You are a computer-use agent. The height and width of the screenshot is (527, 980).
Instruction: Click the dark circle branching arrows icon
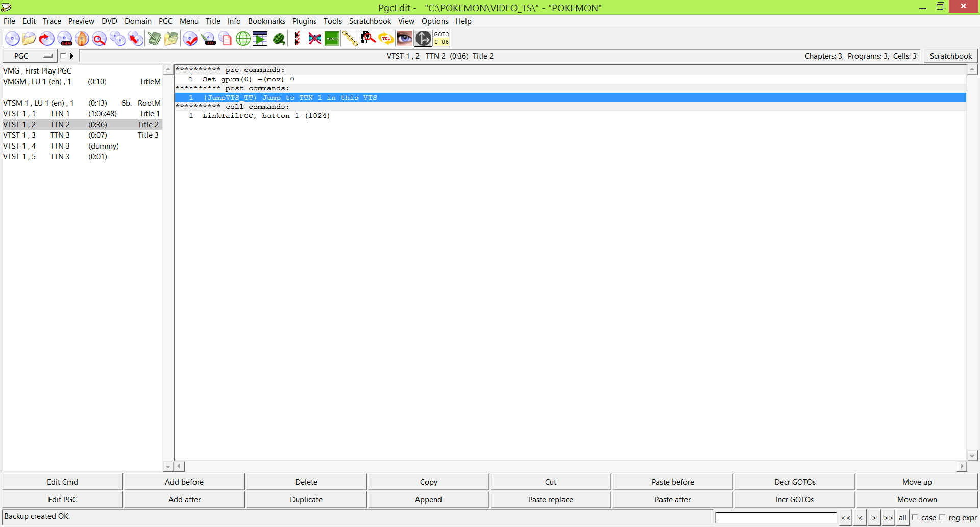(x=423, y=38)
